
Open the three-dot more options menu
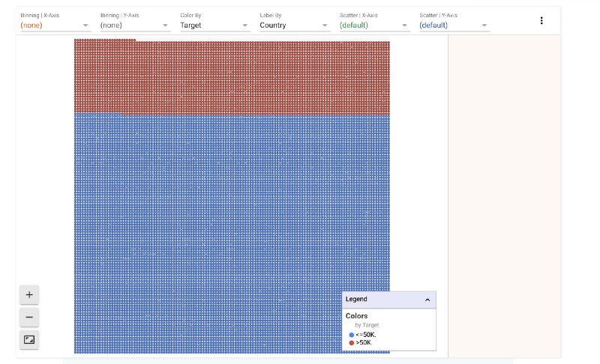click(541, 21)
